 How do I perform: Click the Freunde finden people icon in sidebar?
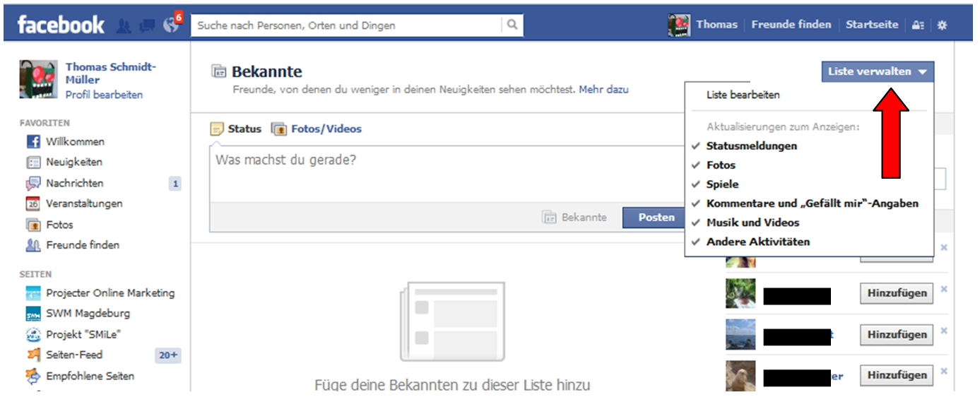coord(33,246)
